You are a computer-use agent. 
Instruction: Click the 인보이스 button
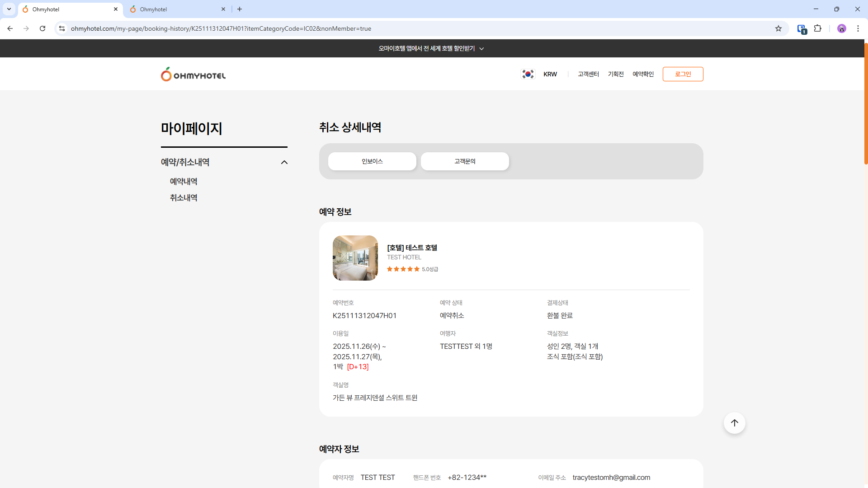(x=372, y=161)
